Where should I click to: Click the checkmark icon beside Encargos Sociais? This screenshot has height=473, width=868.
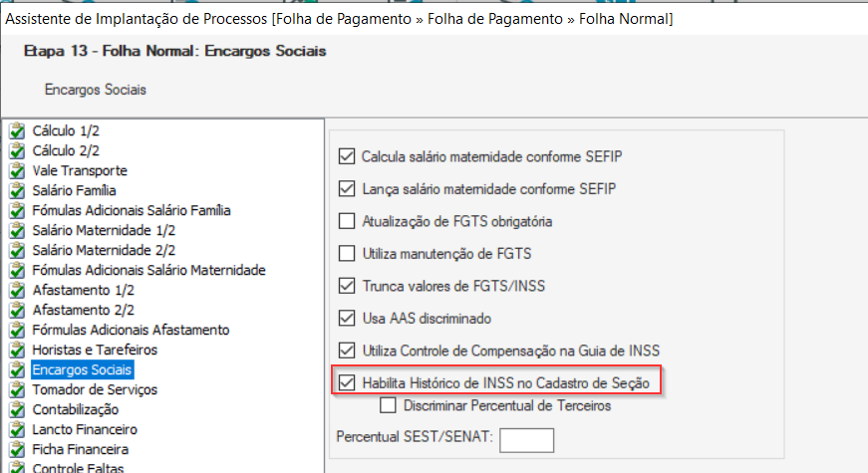[x=16, y=370]
